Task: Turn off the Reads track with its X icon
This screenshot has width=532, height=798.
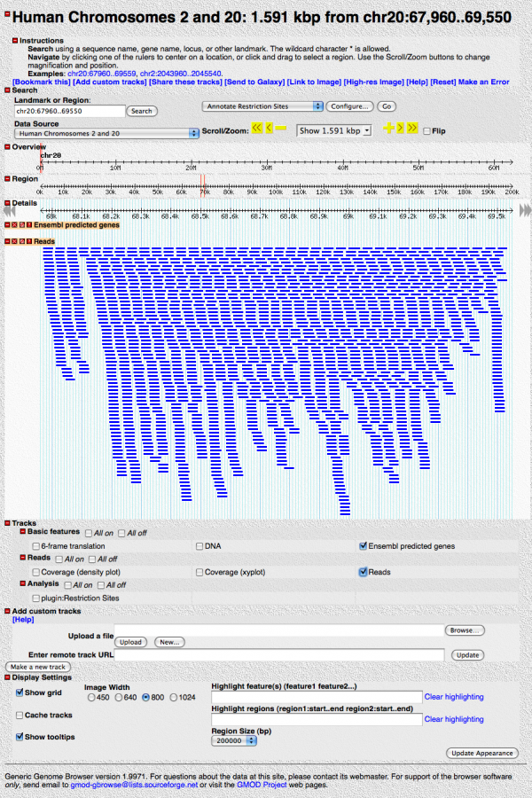Action: [15, 241]
